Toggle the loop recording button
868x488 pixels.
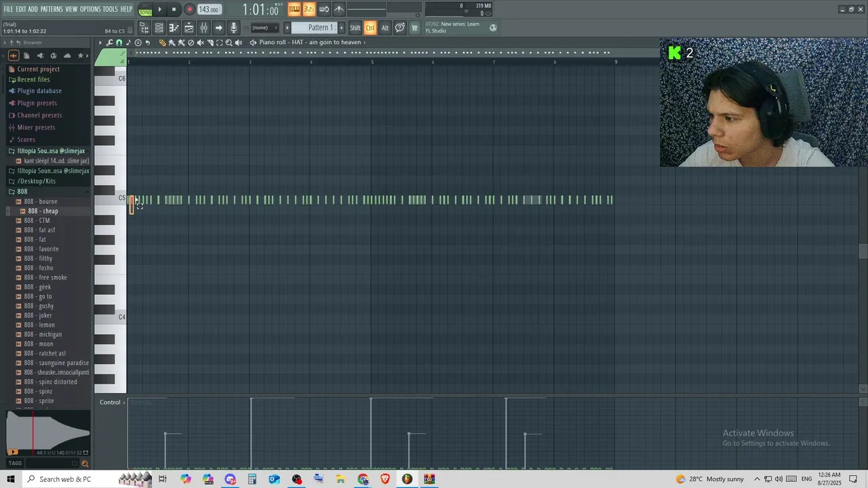tap(323, 9)
